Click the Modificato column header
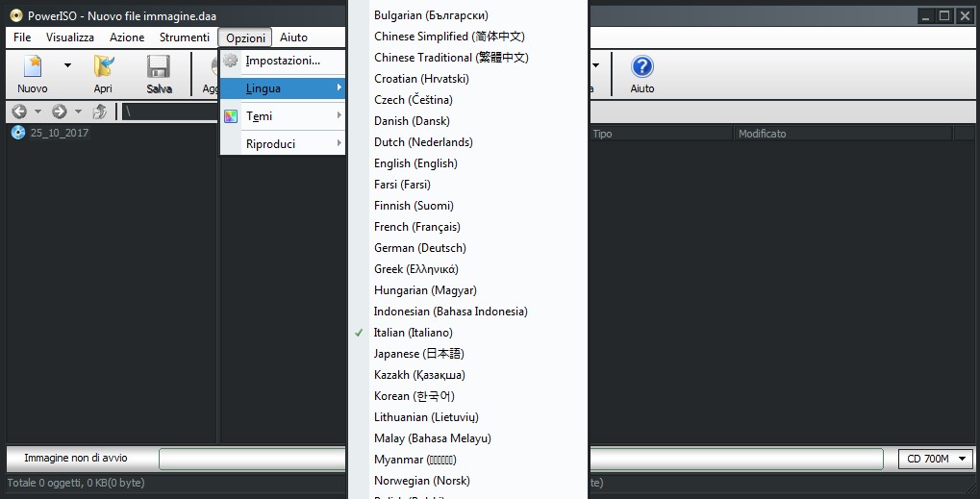The height and width of the screenshot is (499, 980). 842,134
